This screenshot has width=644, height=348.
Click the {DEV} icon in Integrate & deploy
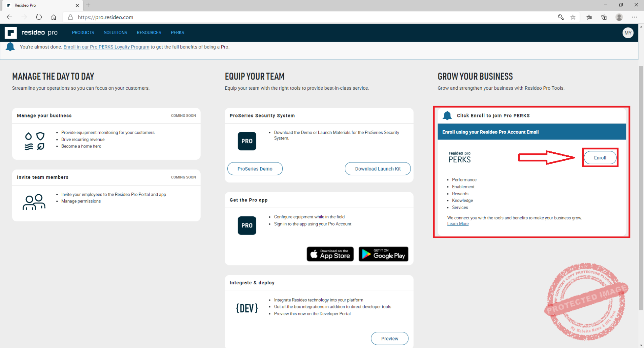pyautogui.click(x=247, y=308)
